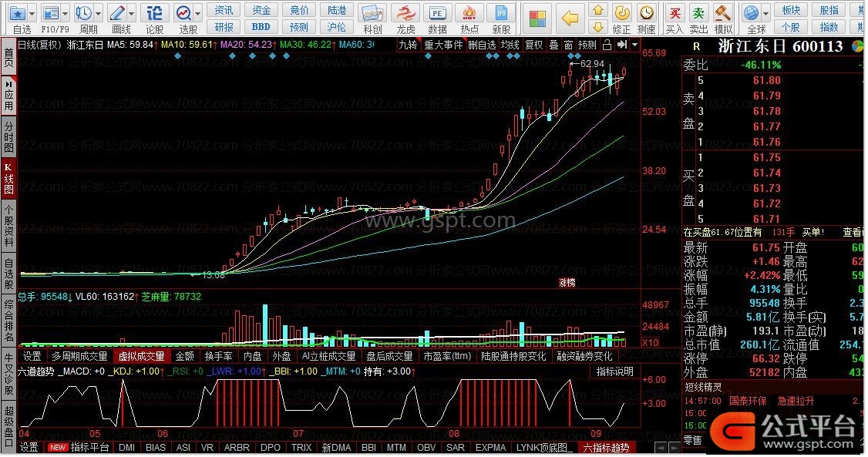Click the colored ball icon beside 600113
This screenshot has width=868, height=457.
[857, 46]
